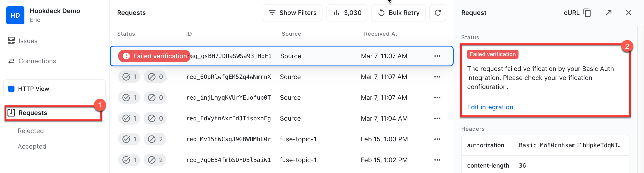Viewport: 644px width, 173px height.
Task: Click the refresh requests icon
Action: (438, 13)
